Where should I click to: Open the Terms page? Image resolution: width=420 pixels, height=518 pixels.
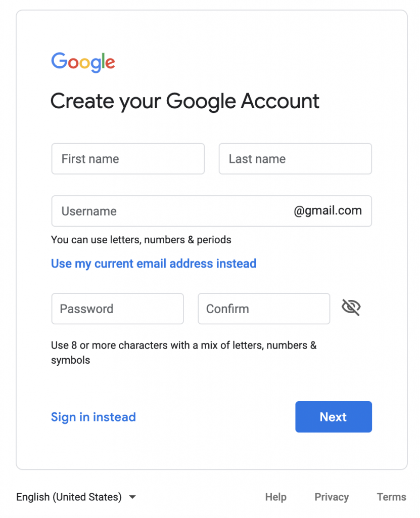392,497
